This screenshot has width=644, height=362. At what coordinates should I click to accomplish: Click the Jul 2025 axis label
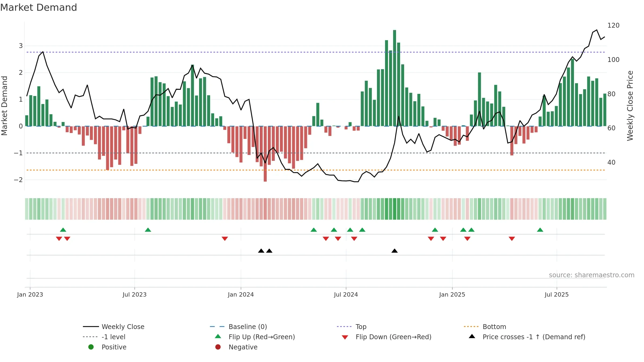[557, 295]
